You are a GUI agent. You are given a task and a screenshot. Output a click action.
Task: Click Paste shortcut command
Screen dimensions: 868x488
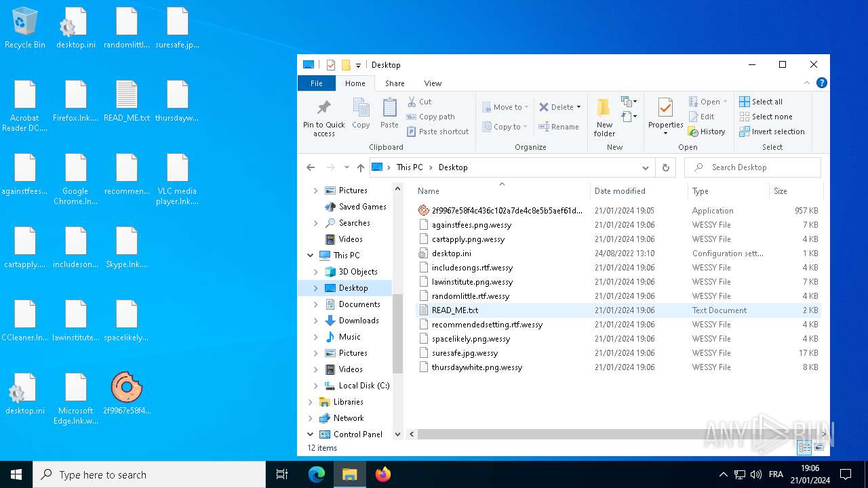[x=437, y=131]
